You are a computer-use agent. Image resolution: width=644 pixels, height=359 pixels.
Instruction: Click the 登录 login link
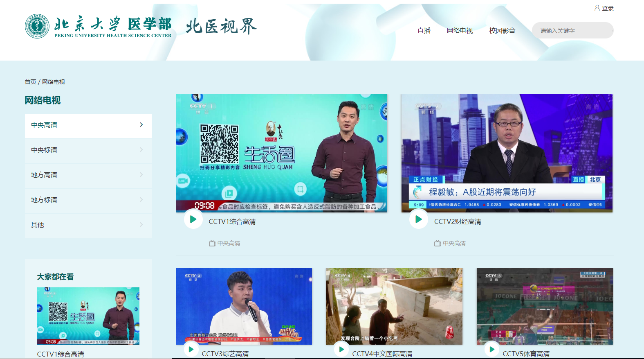608,8
